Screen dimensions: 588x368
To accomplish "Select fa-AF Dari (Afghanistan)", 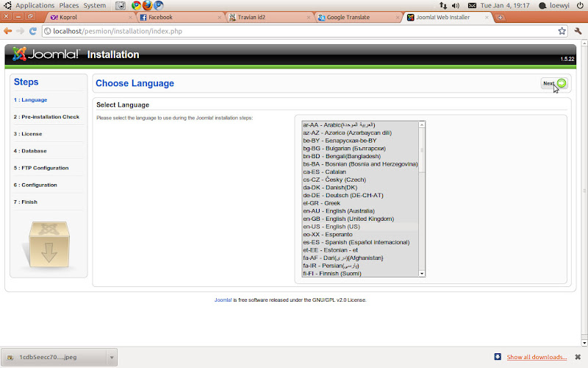I will tap(360, 258).
